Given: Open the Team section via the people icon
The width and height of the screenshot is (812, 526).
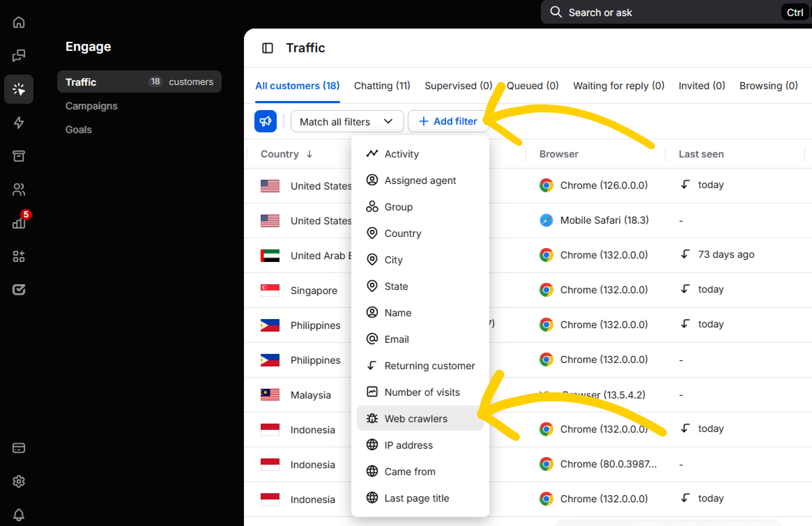Looking at the screenshot, I should coord(18,189).
